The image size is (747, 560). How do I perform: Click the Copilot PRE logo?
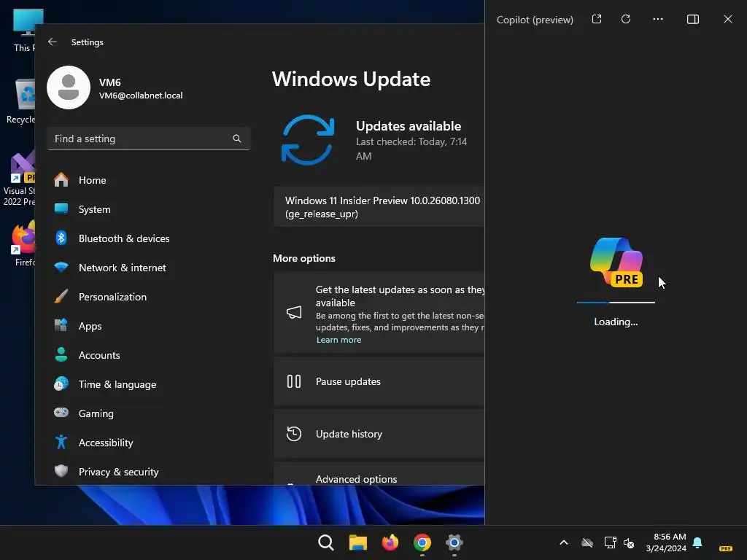click(616, 262)
